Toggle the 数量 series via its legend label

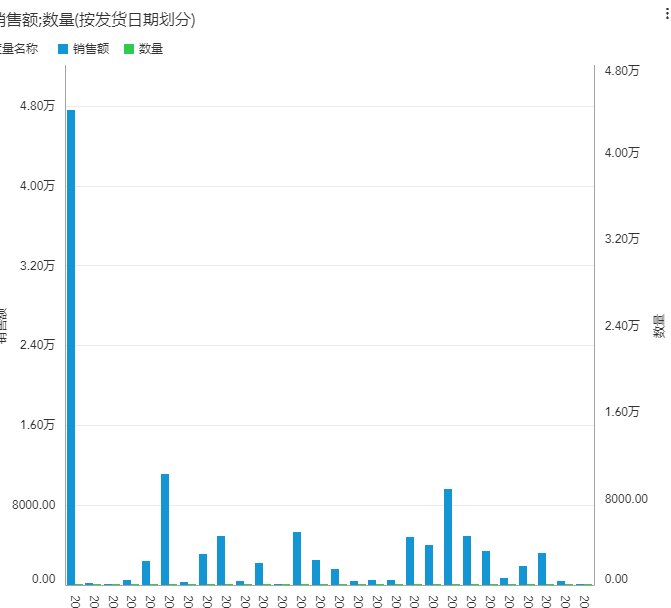tap(151, 49)
